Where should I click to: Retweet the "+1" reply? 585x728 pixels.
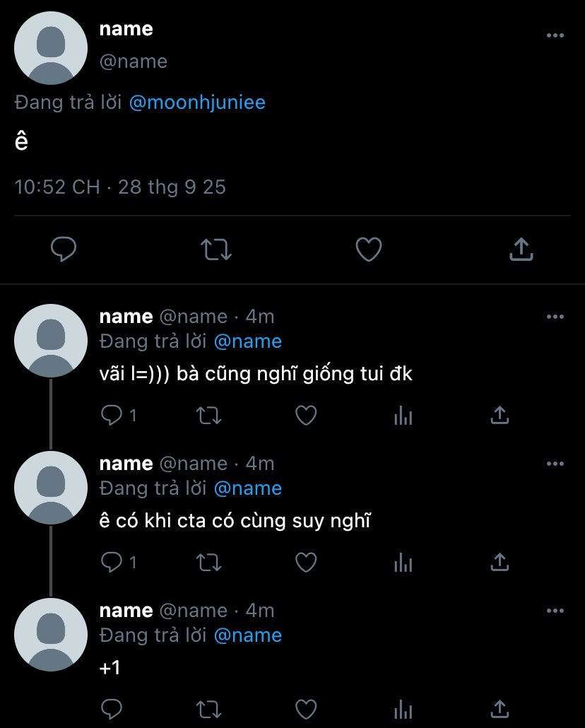click(x=208, y=709)
